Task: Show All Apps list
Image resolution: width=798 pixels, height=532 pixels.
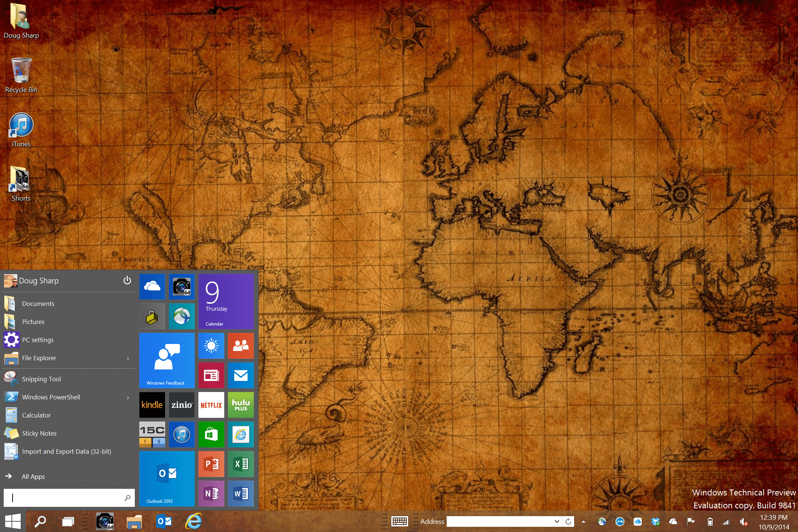Action: (x=69, y=477)
